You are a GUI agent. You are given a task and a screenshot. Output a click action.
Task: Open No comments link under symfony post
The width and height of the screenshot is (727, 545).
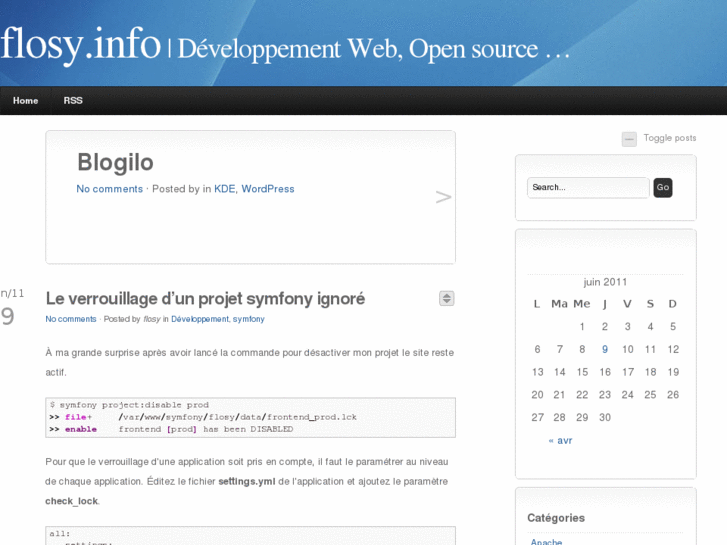(x=71, y=319)
